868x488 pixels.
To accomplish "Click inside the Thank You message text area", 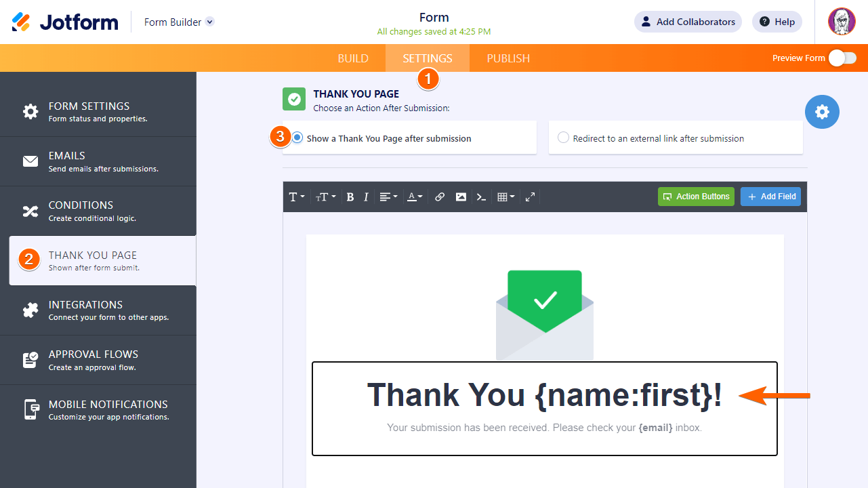I will pyautogui.click(x=544, y=395).
